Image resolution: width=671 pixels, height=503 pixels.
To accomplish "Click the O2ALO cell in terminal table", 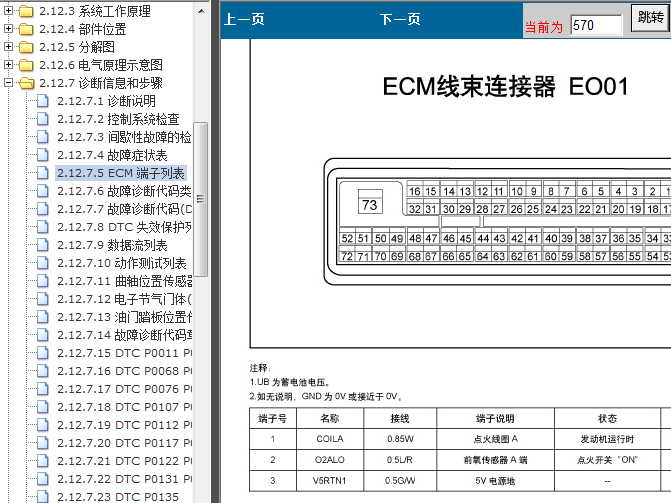I will [x=330, y=460].
